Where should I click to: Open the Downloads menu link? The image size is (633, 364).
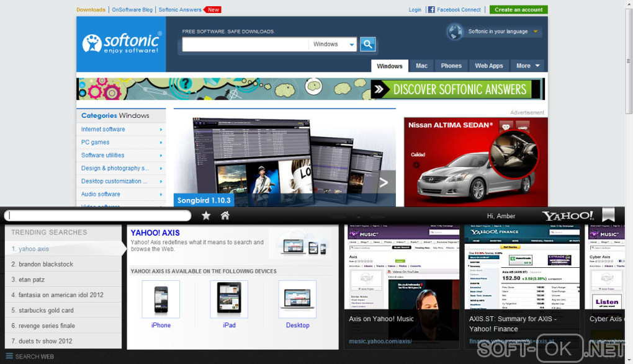pyautogui.click(x=91, y=10)
